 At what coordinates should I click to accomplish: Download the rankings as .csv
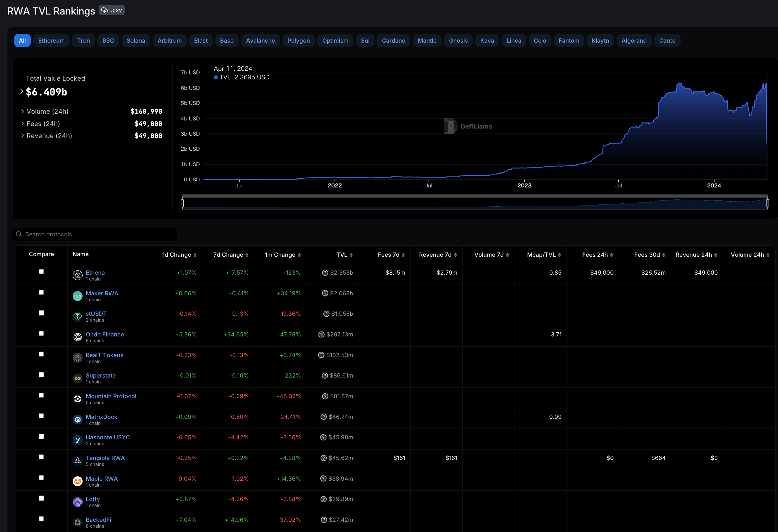pyautogui.click(x=112, y=10)
